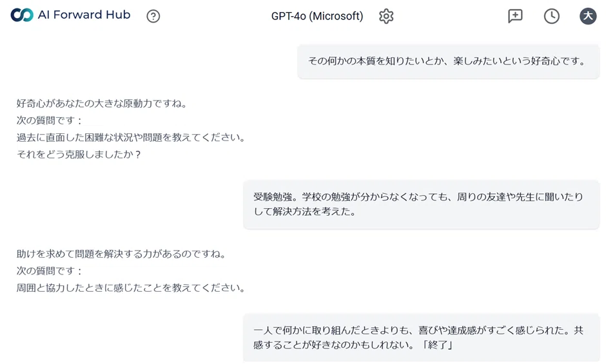Click second 次の質問です label above 周囲と協力

click(x=49, y=271)
